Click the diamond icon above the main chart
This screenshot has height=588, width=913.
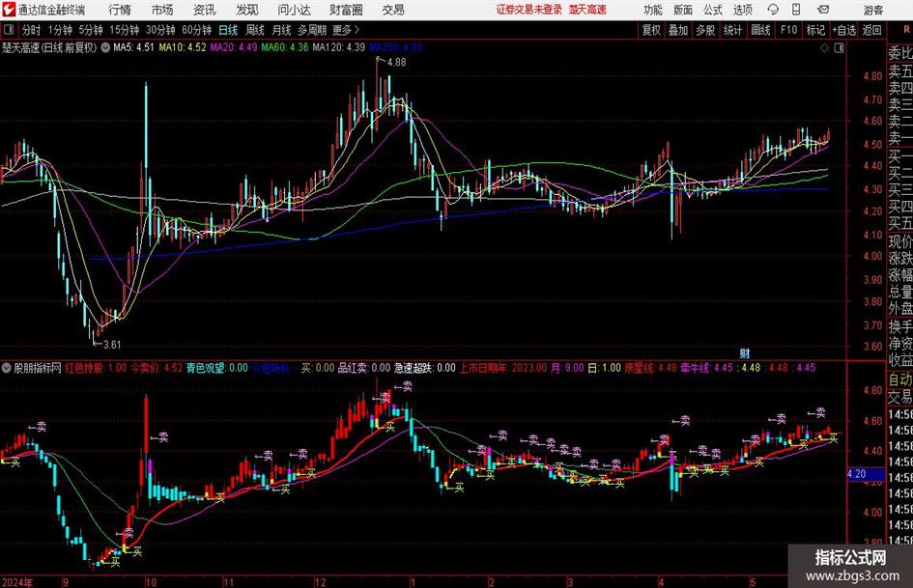tap(824, 48)
